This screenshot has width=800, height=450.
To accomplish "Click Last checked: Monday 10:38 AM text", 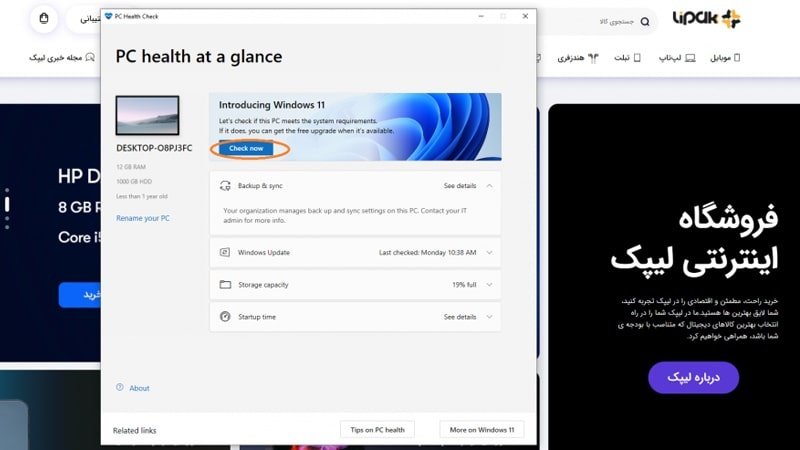I will tap(428, 253).
